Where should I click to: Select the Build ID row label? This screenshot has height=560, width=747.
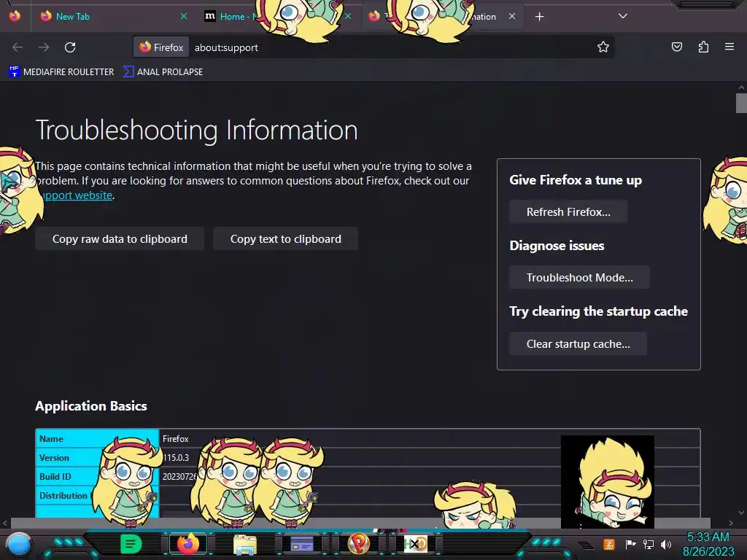point(55,477)
